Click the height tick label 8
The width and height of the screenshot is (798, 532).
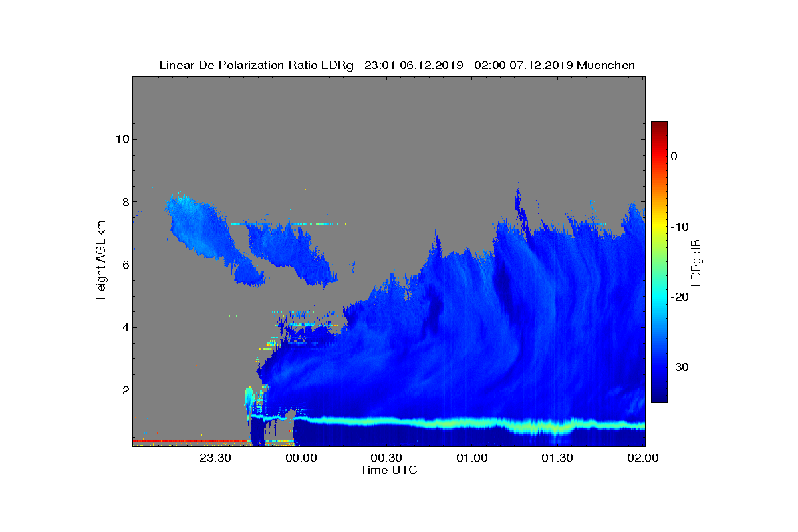point(124,202)
